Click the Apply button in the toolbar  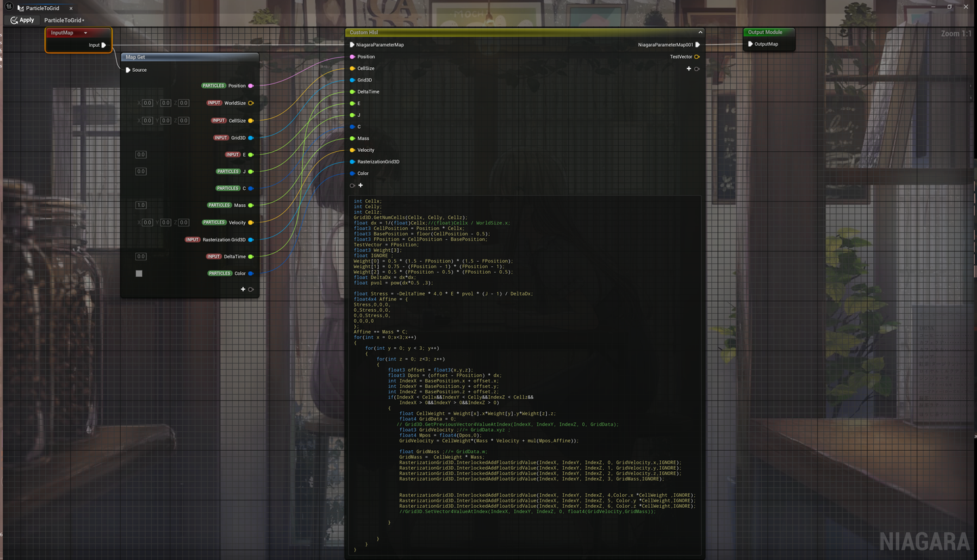coord(22,20)
